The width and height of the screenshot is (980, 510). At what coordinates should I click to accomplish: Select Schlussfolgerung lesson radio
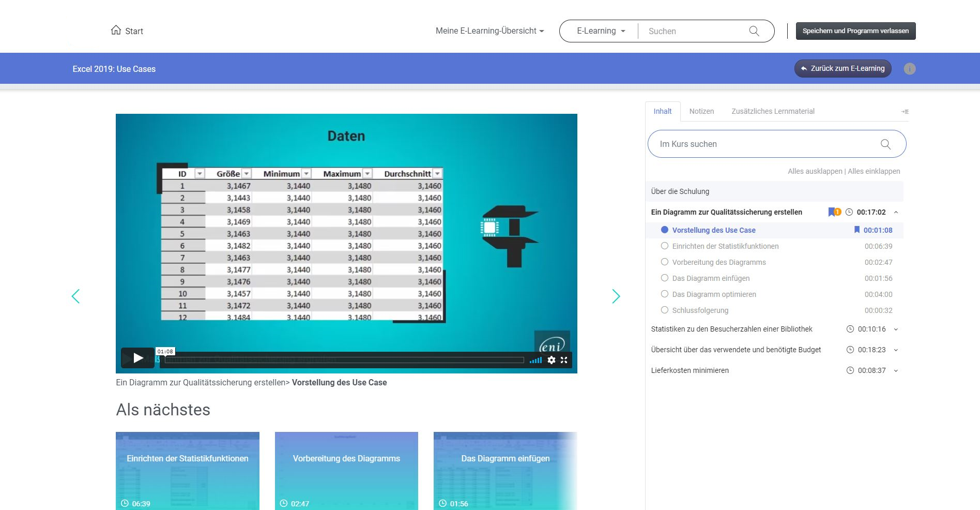[x=665, y=310]
